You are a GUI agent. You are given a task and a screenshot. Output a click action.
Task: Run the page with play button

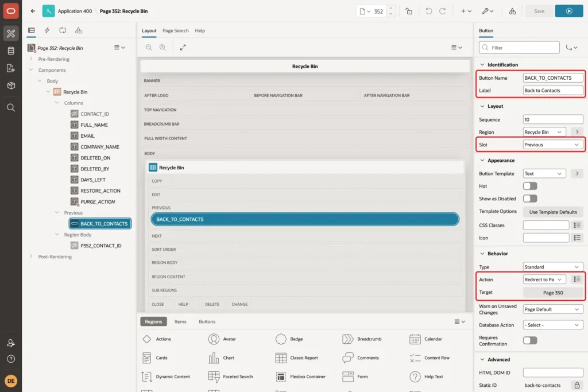pyautogui.click(x=569, y=11)
